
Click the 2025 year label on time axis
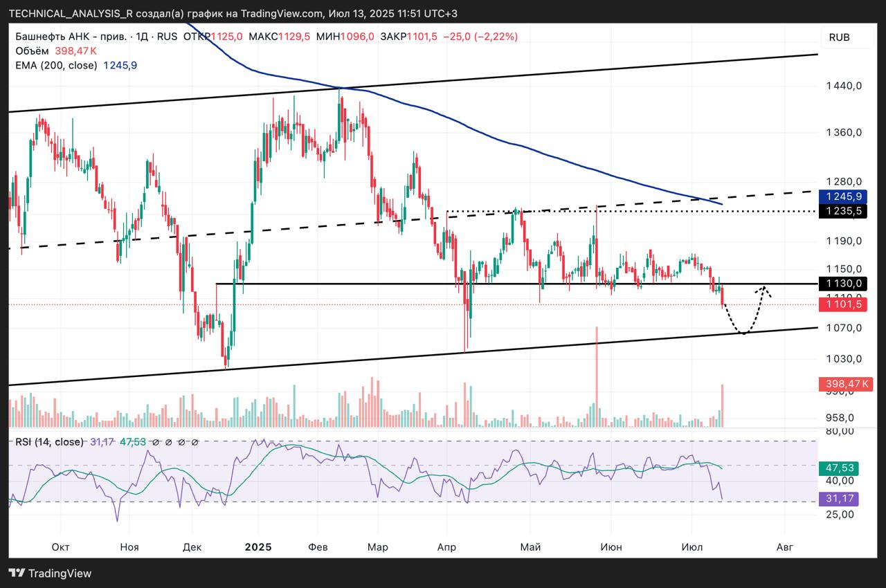[x=258, y=547]
